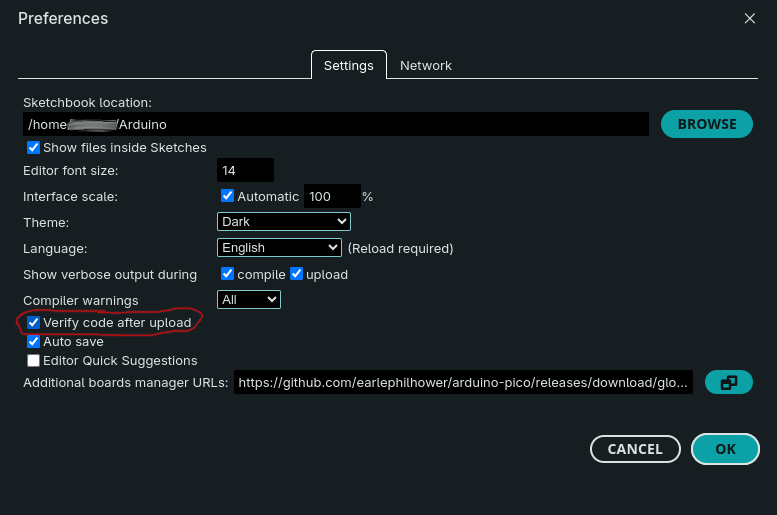
Task: Enable Editor Quick Suggestions checkbox
Action: click(34, 361)
